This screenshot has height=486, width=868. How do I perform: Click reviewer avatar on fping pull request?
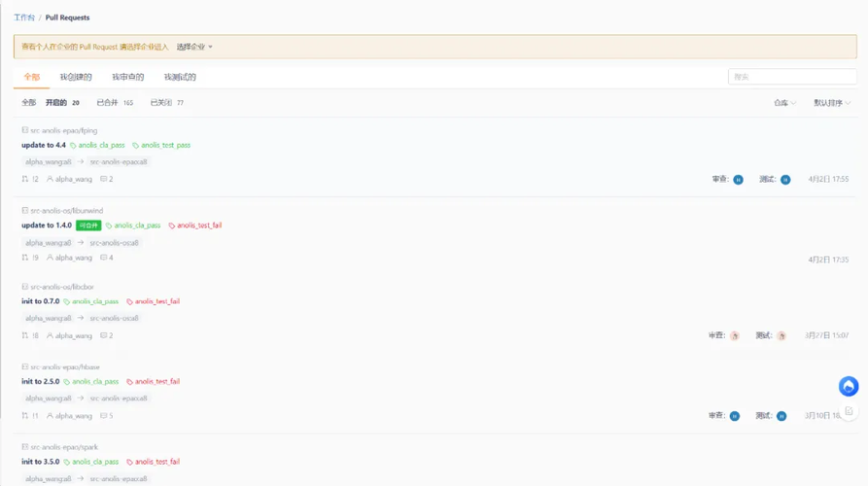(738, 180)
